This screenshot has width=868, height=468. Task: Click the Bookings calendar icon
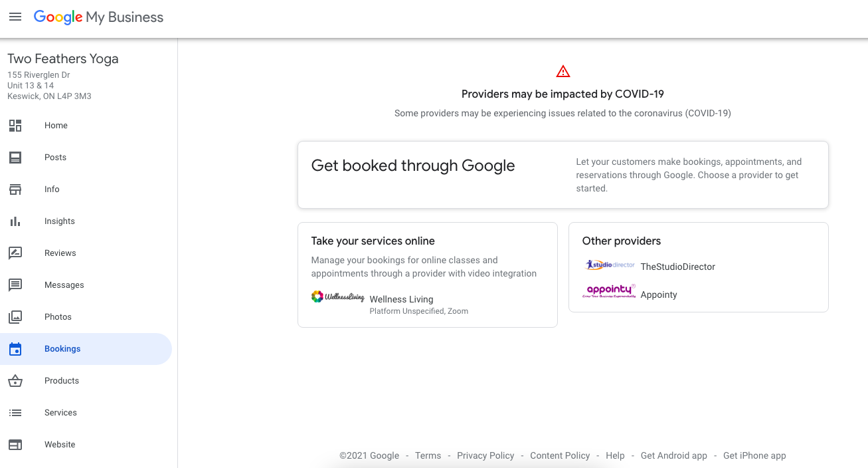15,349
